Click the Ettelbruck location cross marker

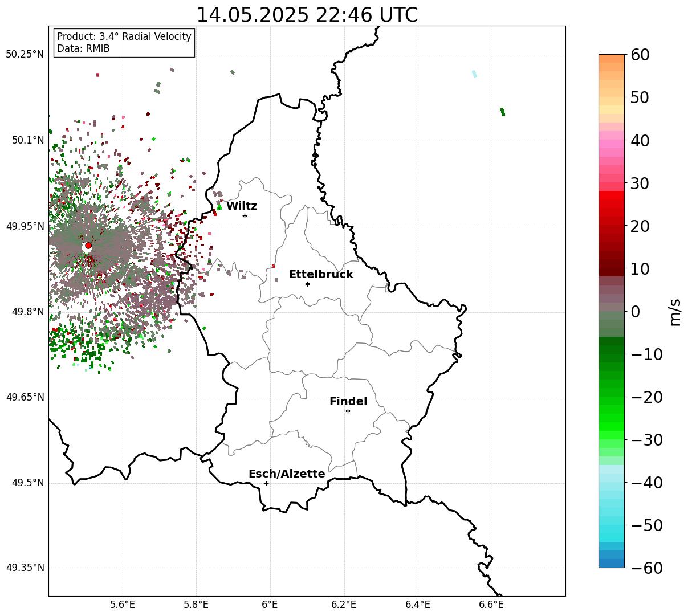[307, 284]
